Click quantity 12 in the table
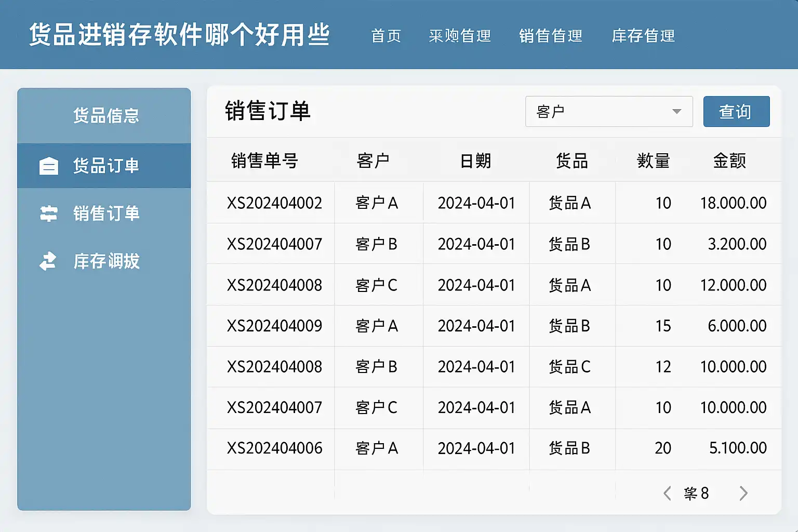 (x=663, y=367)
